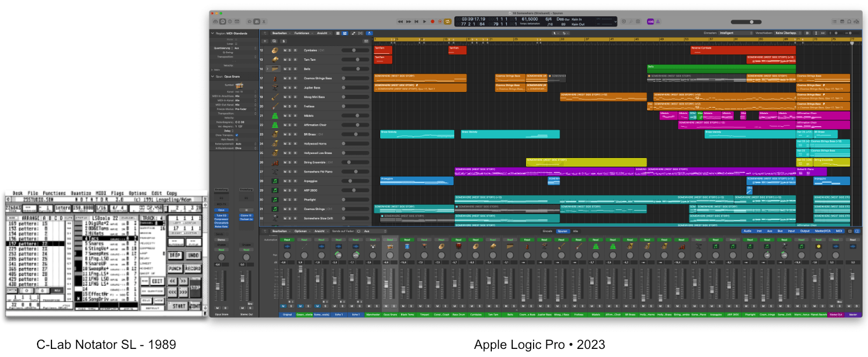Click the Moog Mini Bass guitar icon
This screenshot has width=868, height=357.
click(x=275, y=97)
